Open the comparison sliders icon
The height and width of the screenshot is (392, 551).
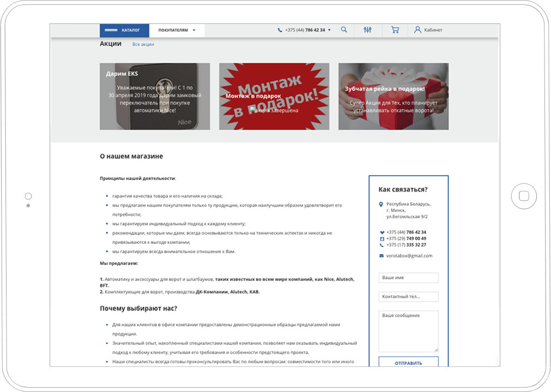pyautogui.click(x=367, y=30)
